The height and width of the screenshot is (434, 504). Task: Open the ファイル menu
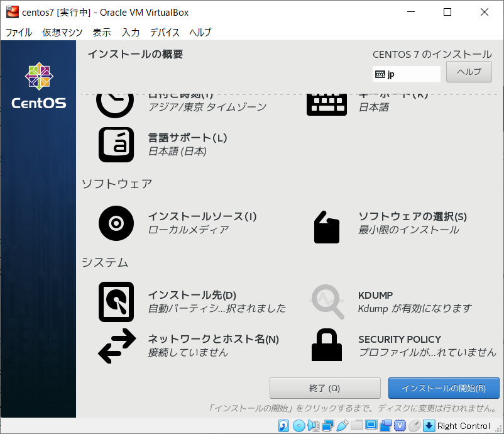pos(19,32)
